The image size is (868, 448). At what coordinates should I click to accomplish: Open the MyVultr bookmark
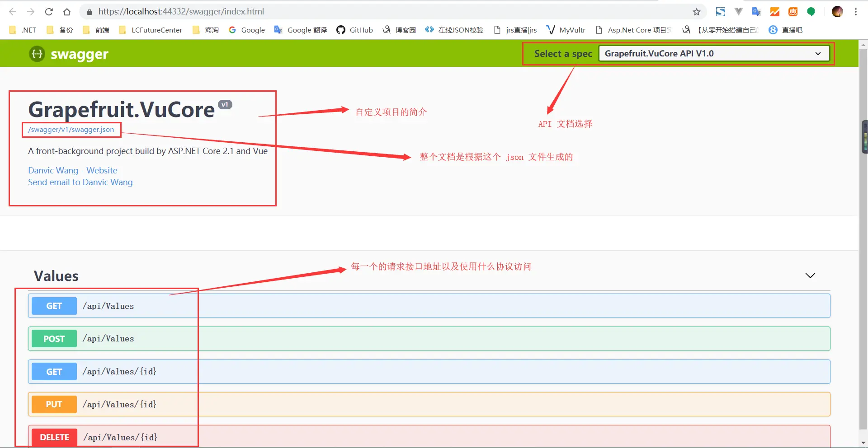pyautogui.click(x=566, y=30)
